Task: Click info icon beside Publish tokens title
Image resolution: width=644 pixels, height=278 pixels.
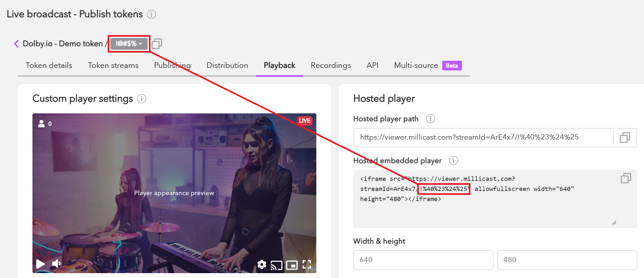Action: point(152,14)
